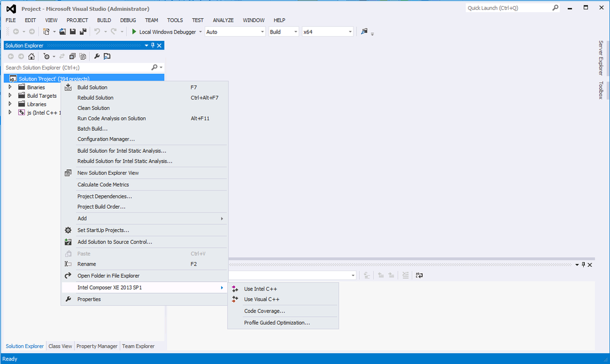Click the Visual Studio logo in title bar
Screen dimensions: 610x364
(11, 9)
